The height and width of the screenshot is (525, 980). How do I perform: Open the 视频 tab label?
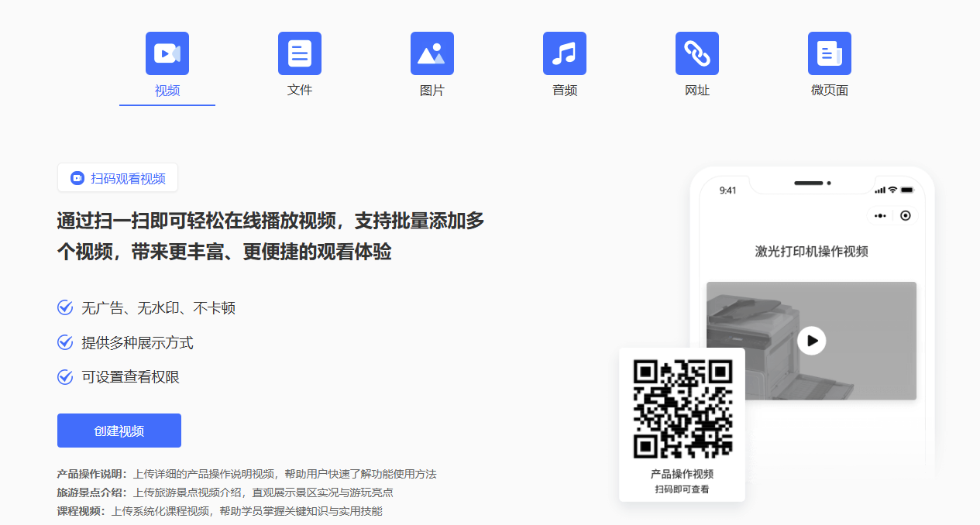(x=167, y=91)
